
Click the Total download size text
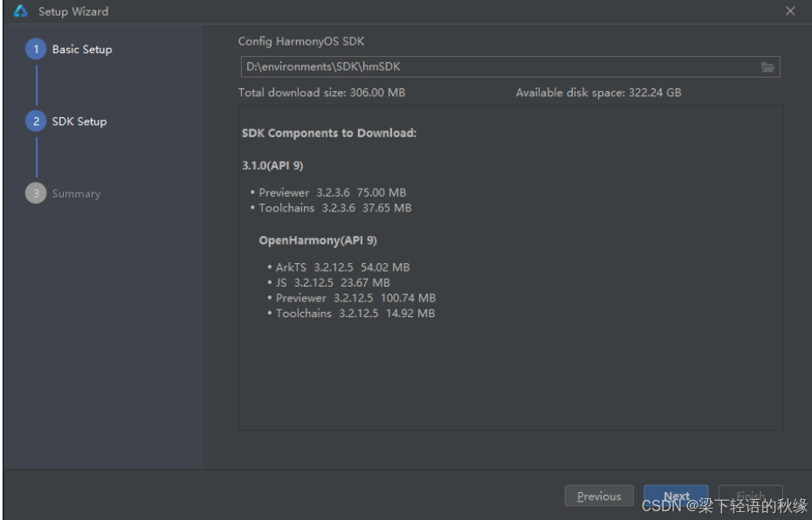(x=321, y=93)
